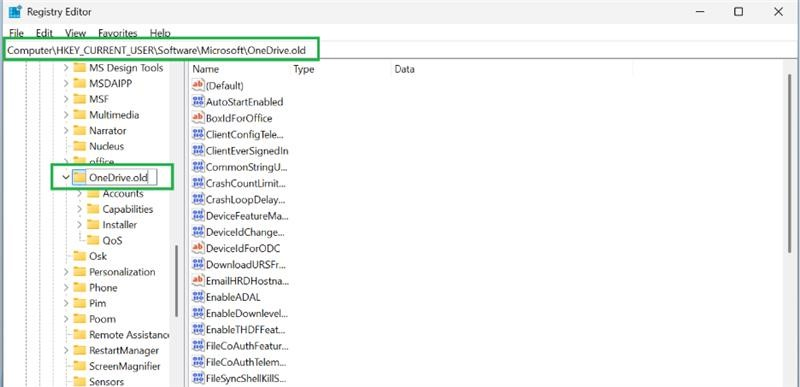Open the Help menu
Image resolution: width=800 pixels, height=387 pixels.
160,33
